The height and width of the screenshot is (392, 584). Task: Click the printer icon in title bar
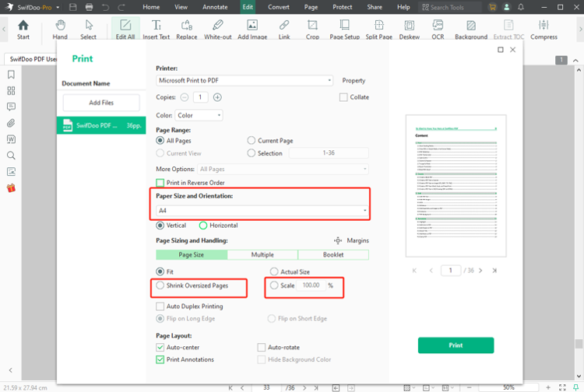pos(89,7)
